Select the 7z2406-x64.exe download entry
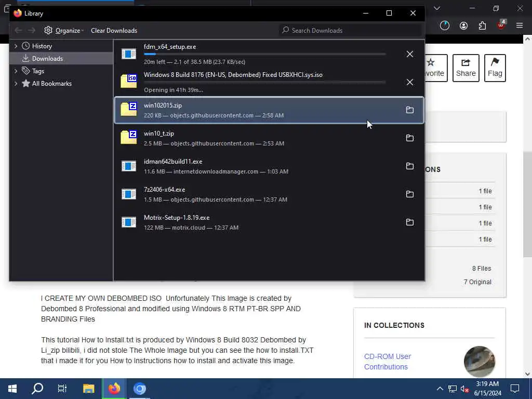The width and height of the screenshot is (532, 399). 269,194
